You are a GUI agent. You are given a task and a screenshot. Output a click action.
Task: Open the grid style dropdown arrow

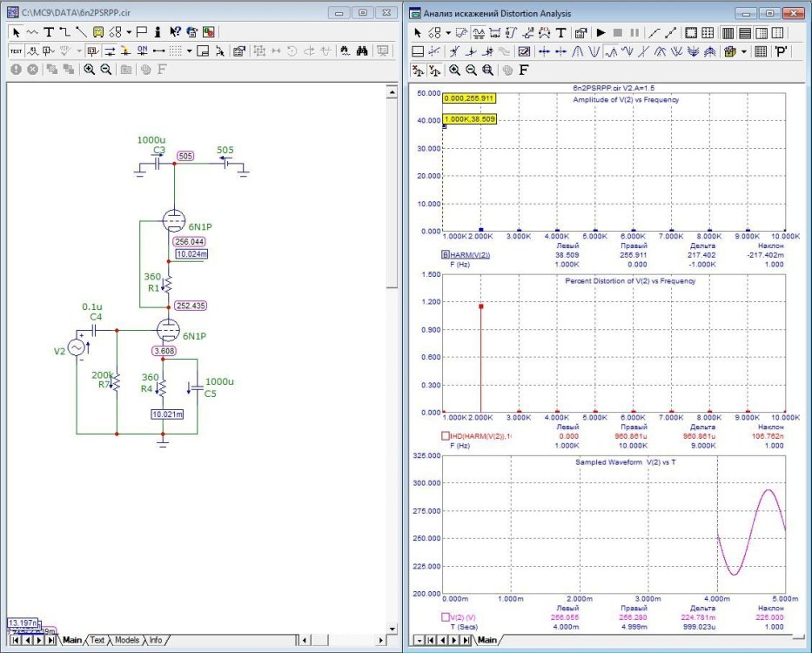click(x=189, y=50)
